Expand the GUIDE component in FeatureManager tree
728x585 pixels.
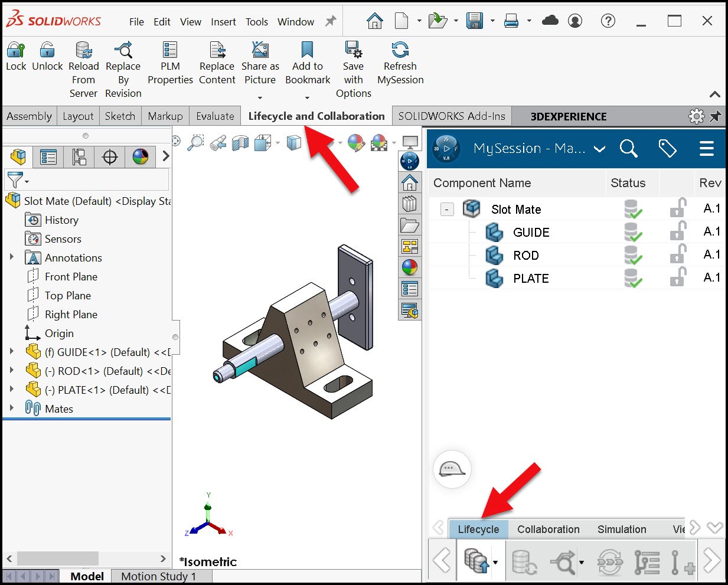coord(11,352)
